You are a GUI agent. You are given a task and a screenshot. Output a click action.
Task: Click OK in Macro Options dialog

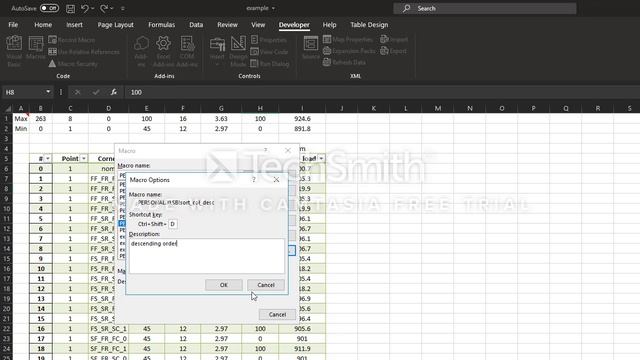pos(224,285)
